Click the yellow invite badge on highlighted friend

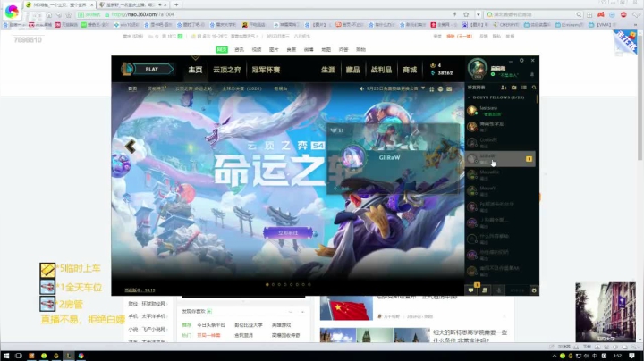529,159
